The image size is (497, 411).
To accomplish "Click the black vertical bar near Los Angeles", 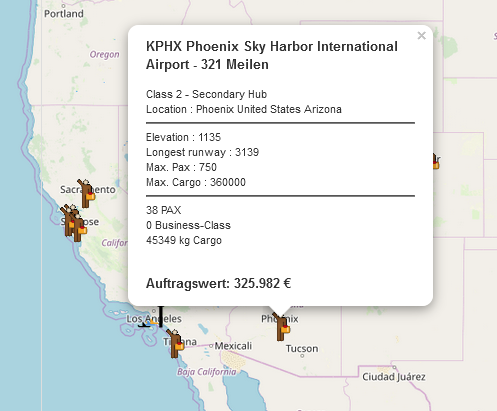I will pos(161,317).
